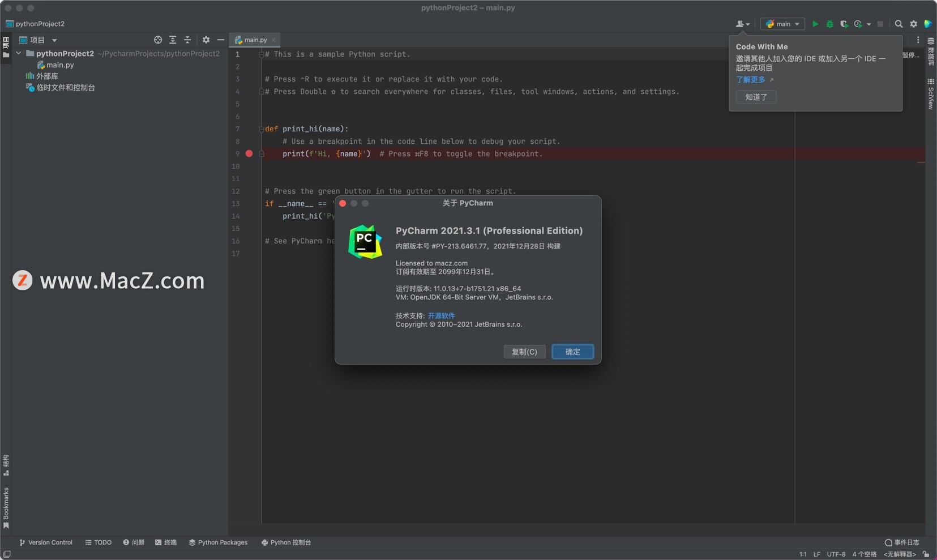The width and height of the screenshot is (937, 560).
Task: Close the main.py tab
Action: click(274, 40)
